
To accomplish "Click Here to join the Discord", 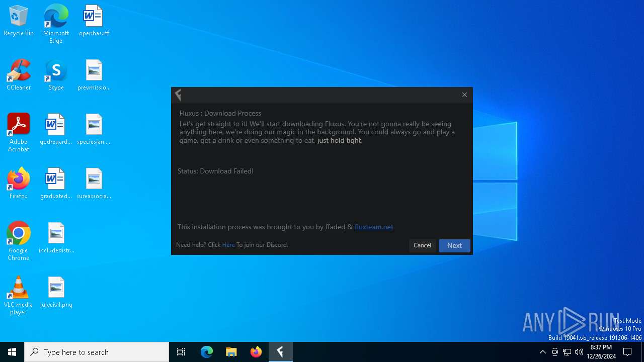I will click(228, 245).
